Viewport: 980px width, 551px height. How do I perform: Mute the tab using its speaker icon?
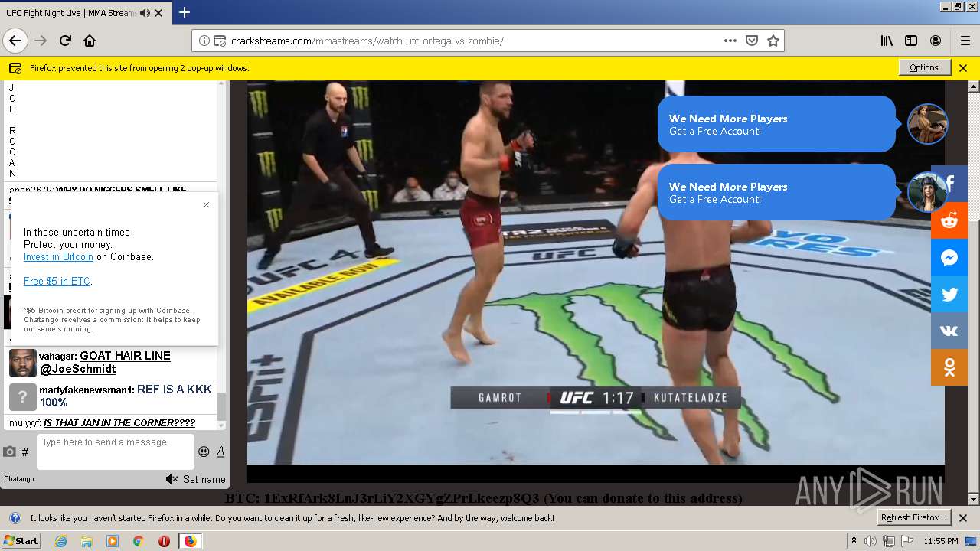point(145,13)
